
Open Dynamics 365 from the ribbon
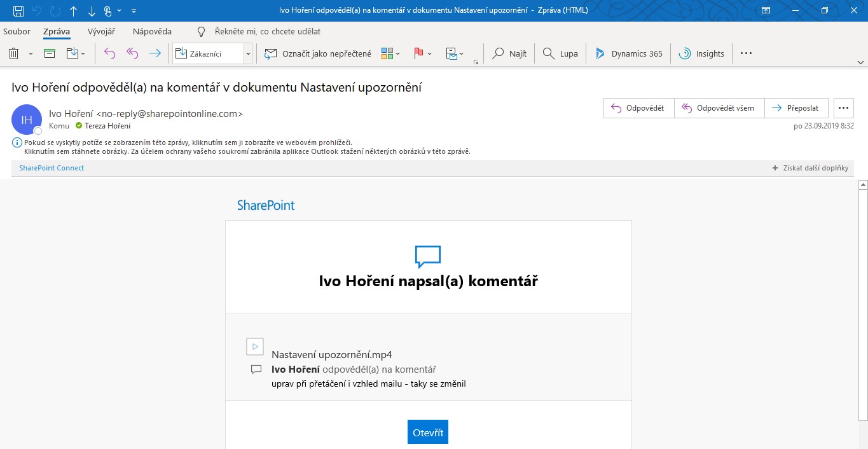click(x=628, y=54)
